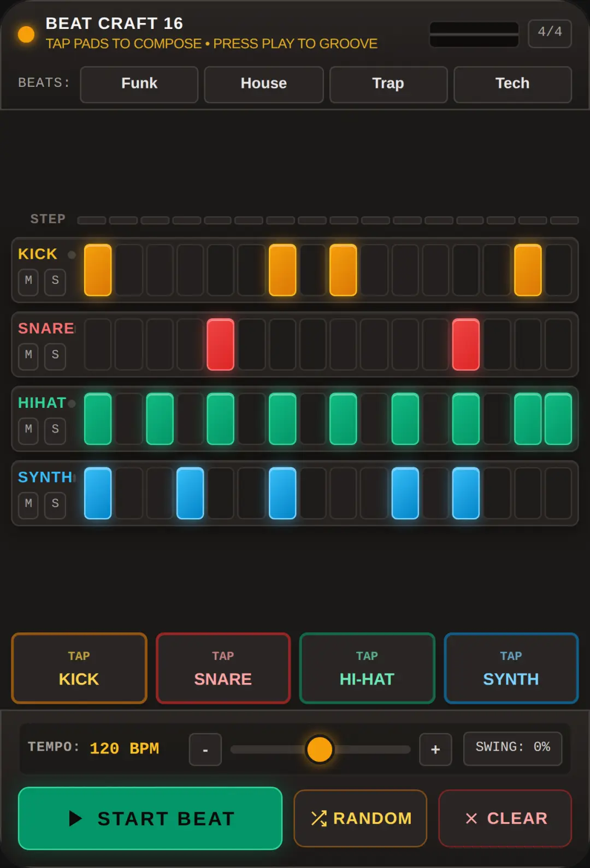Decrease tempo with the minus button
Screen dimensions: 590x868
[205, 750]
